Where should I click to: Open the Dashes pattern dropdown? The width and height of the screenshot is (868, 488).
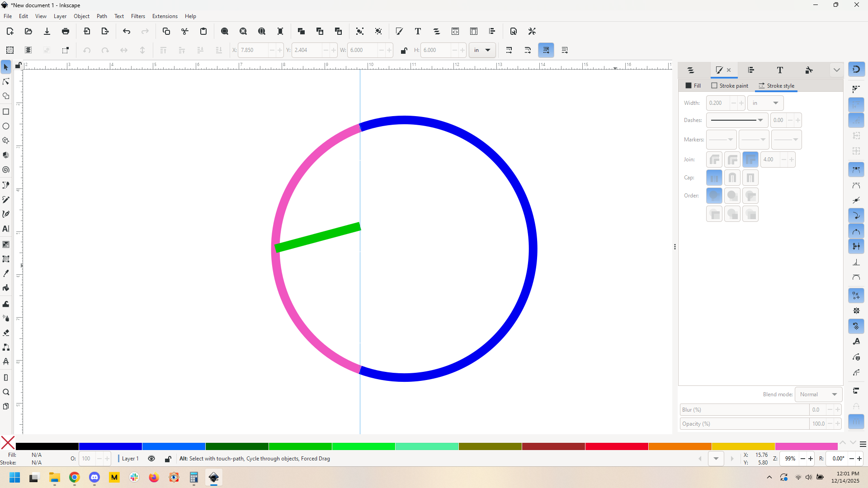[737, 120]
